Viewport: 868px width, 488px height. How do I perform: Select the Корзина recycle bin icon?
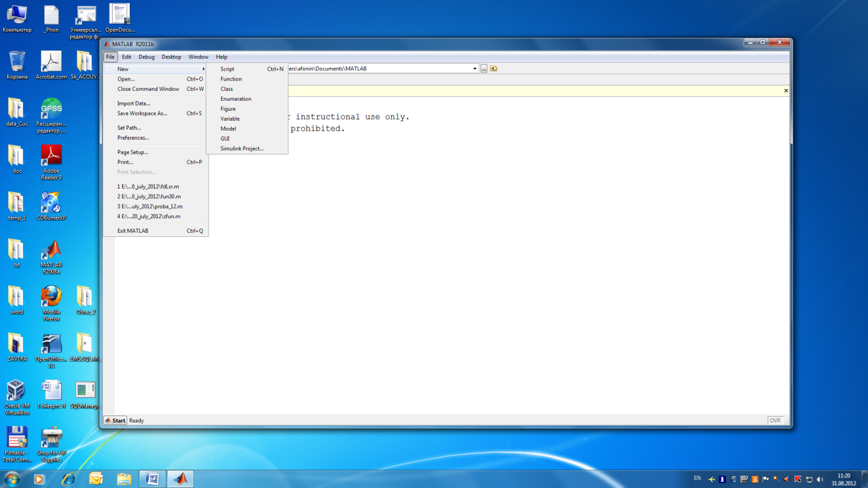click(17, 65)
